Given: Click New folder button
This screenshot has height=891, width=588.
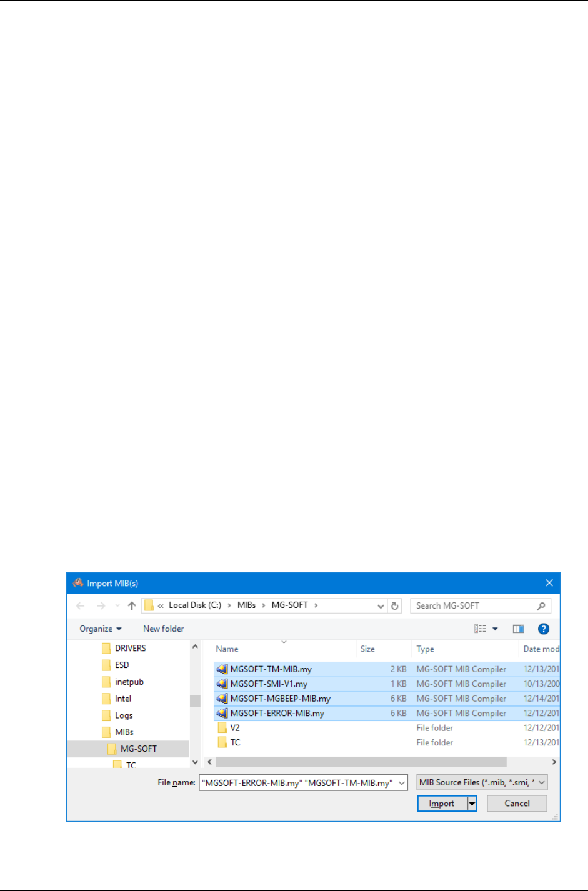Looking at the screenshot, I should point(164,629).
